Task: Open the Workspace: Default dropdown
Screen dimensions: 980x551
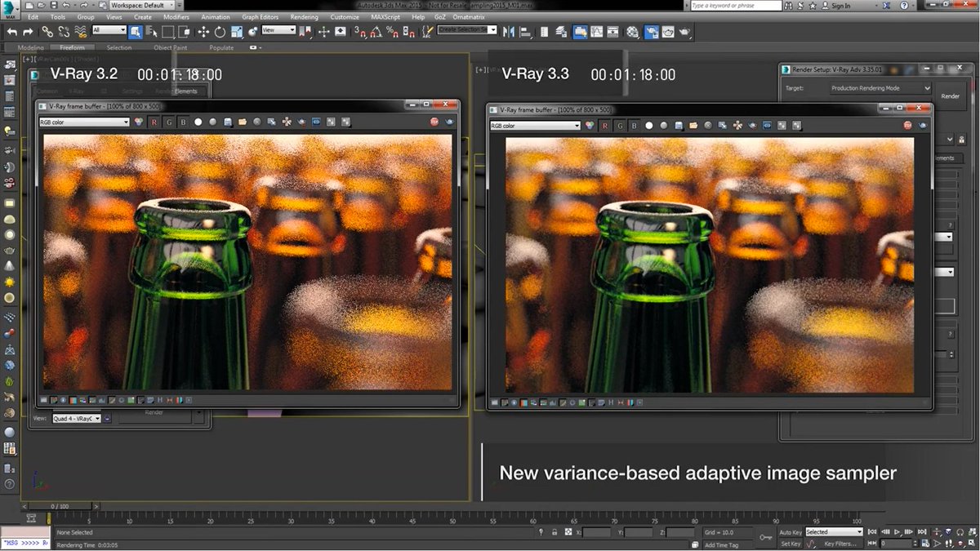Action: tap(141, 6)
